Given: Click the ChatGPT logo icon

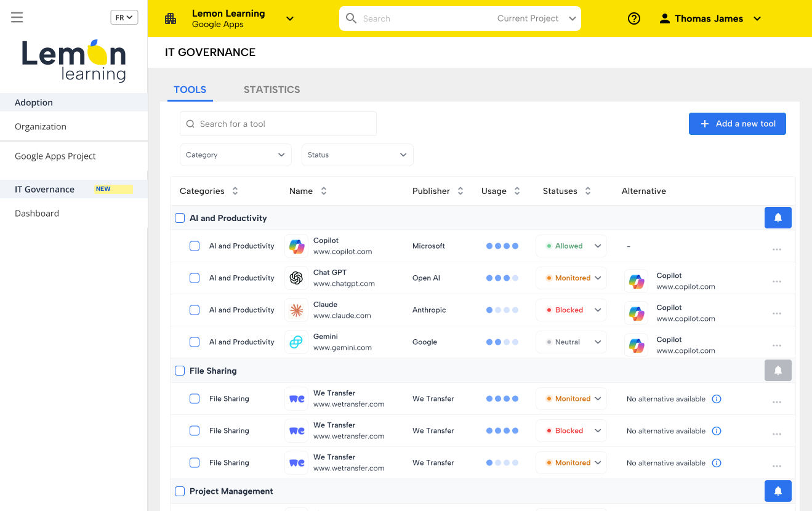Looking at the screenshot, I should click(296, 278).
